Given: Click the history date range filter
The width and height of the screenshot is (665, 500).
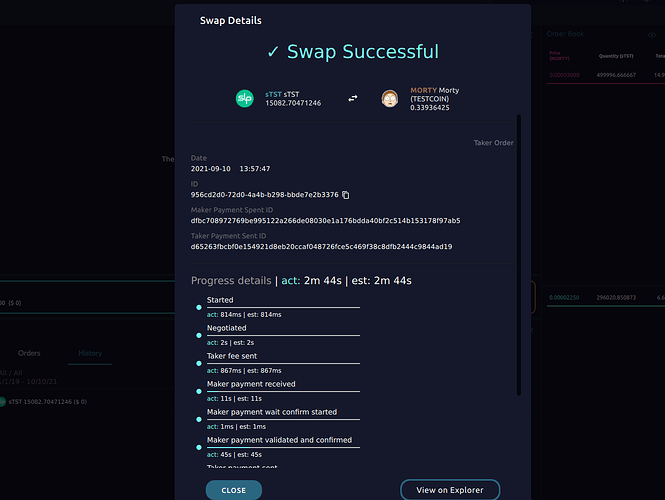Looking at the screenshot, I should tap(28, 381).
